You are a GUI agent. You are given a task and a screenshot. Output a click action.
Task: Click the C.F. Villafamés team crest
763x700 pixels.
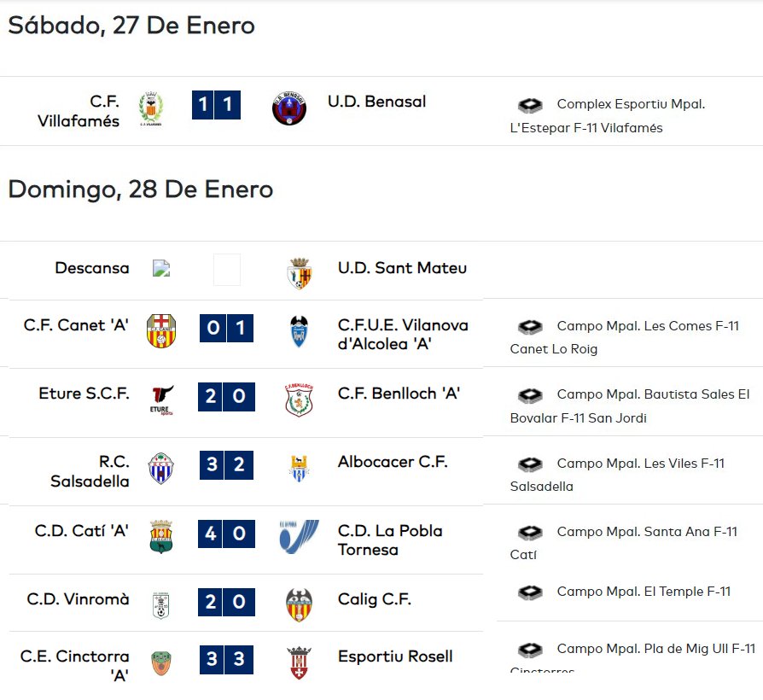151,108
